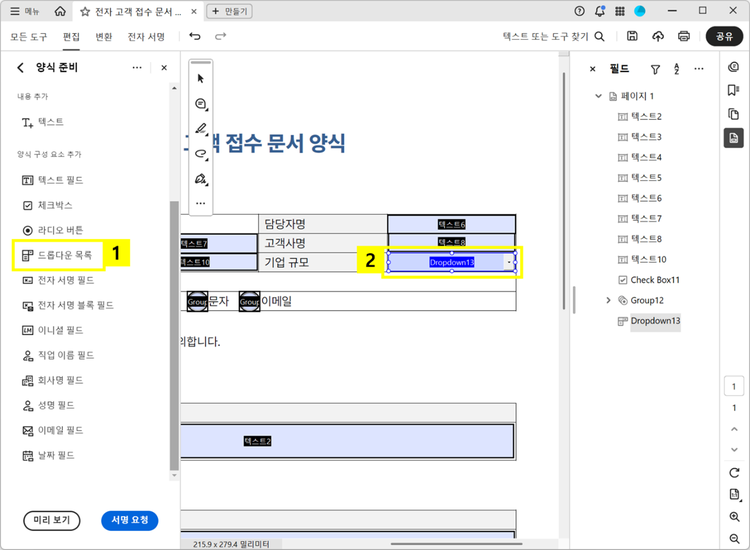The image size is (750, 550).
Task: Select the freehand draw loop tool
Action: [201, 154]
